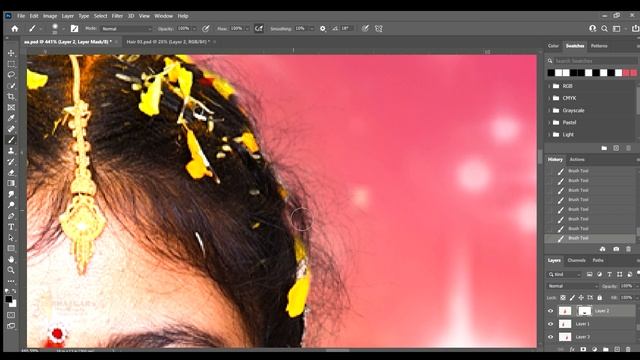The height and width of the screenshot is (360, 640).
Task: Open the brush preset picker arrow
Action: (x=63, y=29)
